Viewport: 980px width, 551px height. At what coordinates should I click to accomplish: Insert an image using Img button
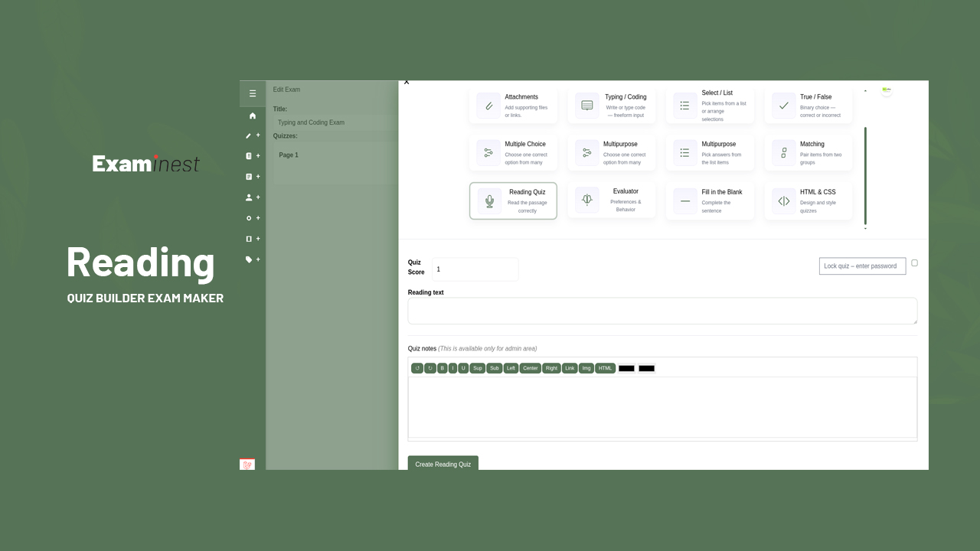click(586, 368)
